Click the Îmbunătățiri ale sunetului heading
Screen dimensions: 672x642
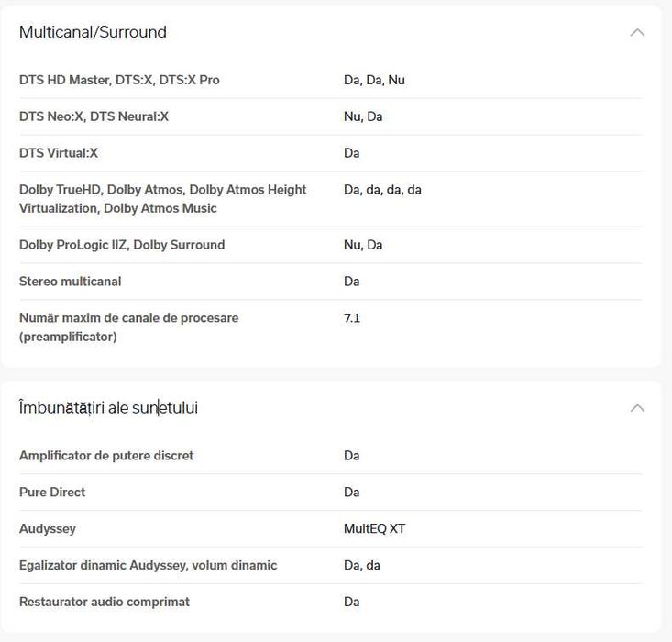pos(108,408)
